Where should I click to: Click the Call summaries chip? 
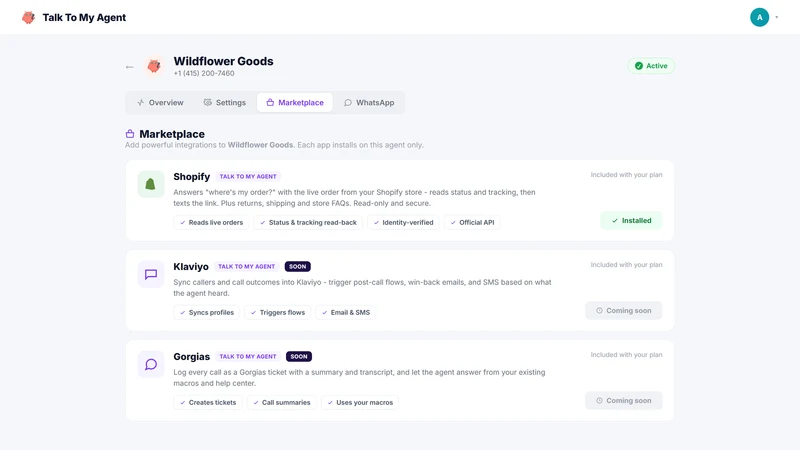(282, 403)
